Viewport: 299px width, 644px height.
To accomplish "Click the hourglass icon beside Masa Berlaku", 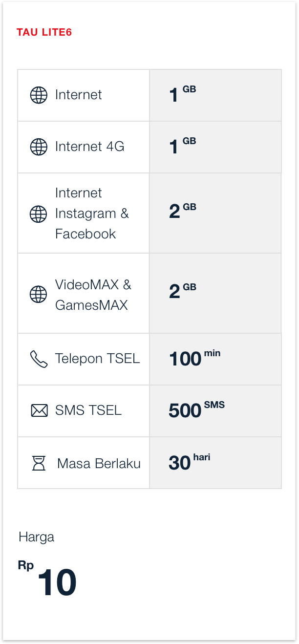I will (39, 463).
